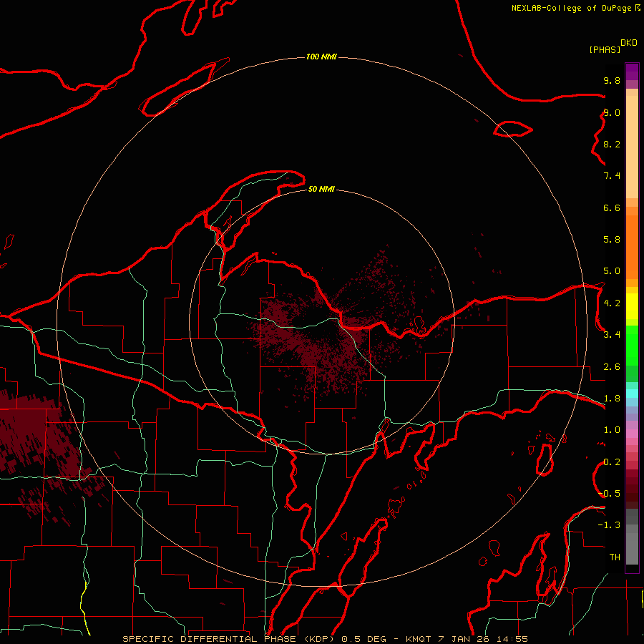Pick the green segment of the color scale
The image size is (644, 644).
click(x=632, y=346)
